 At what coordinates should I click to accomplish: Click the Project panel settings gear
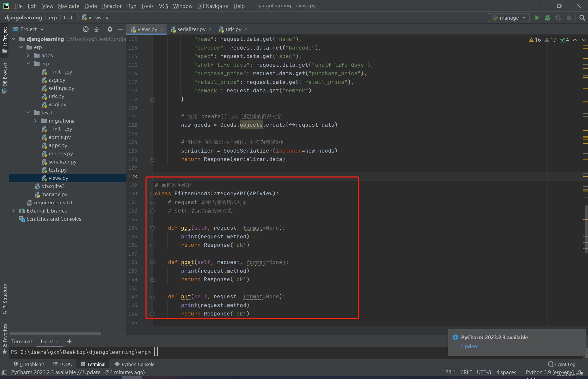click(110, 29)
